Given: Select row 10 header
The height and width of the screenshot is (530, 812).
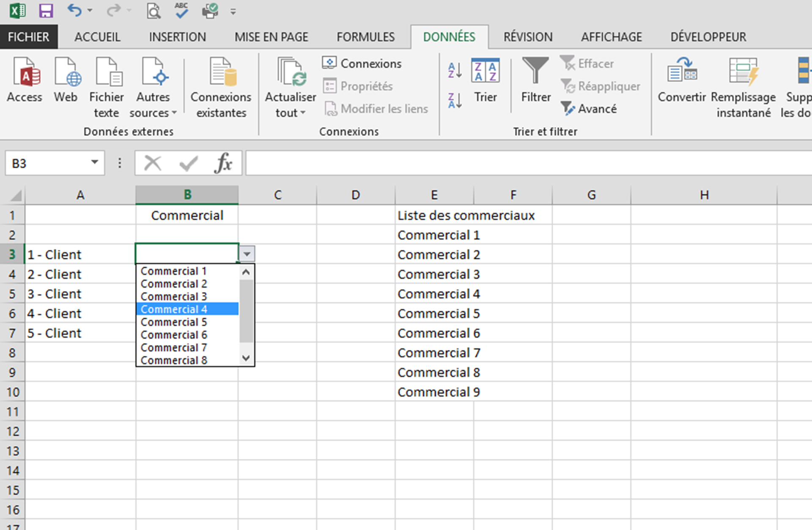Looking at the screenshot, I should pyautogui.click(x=13, y=392).
